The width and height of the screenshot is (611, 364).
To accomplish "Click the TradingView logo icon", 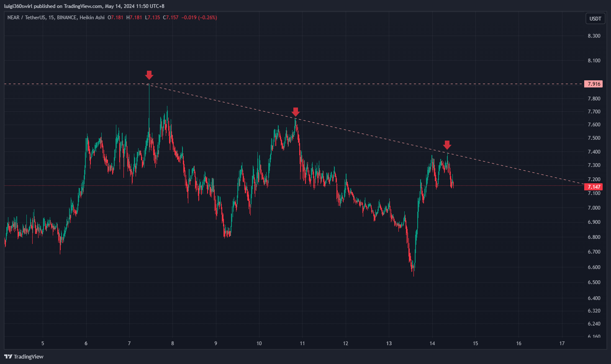I will 8,356.
